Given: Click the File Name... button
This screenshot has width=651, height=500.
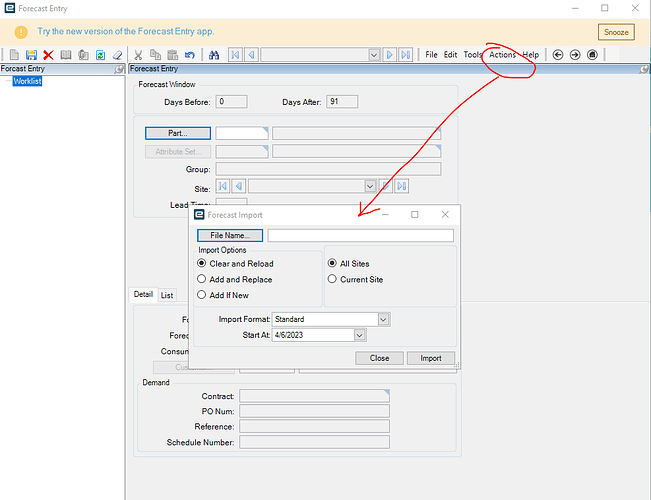Looking at the screenshot, I should pos(230,235).
